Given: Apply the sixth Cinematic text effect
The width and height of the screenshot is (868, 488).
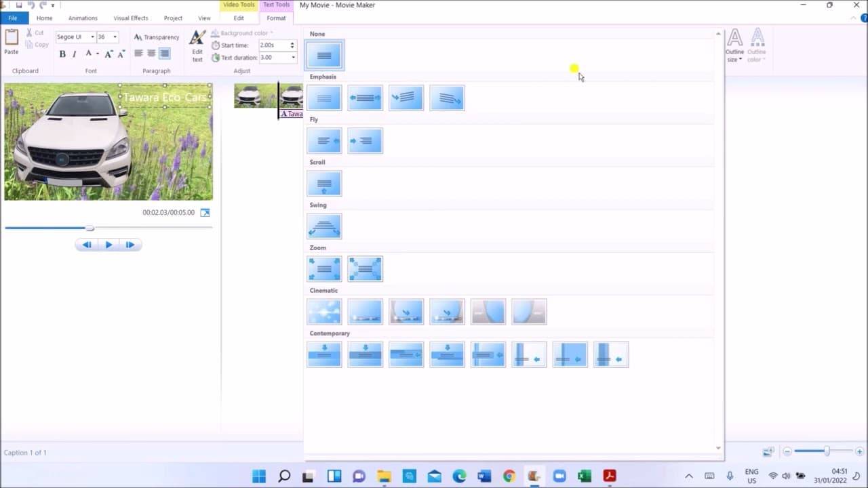Looking at the screenshot, I should pos(529,311).
